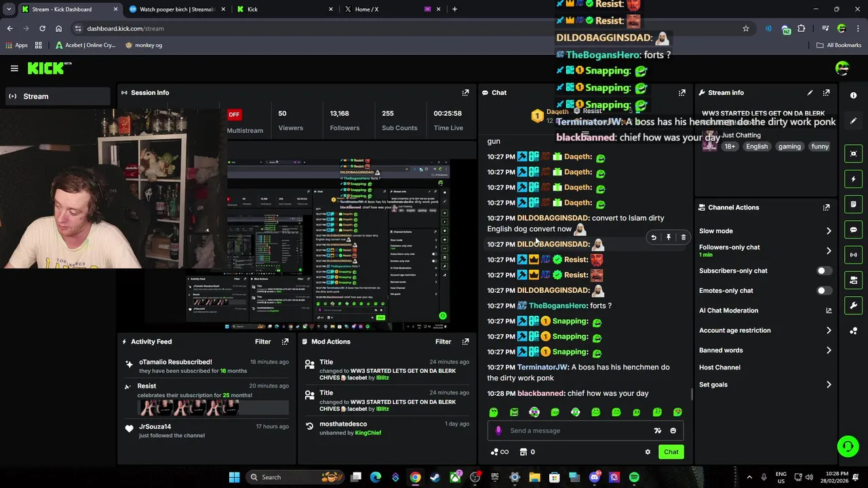Open Host Channel action
The height and width of the screenshot is (488, 868).
coord(719,367)
